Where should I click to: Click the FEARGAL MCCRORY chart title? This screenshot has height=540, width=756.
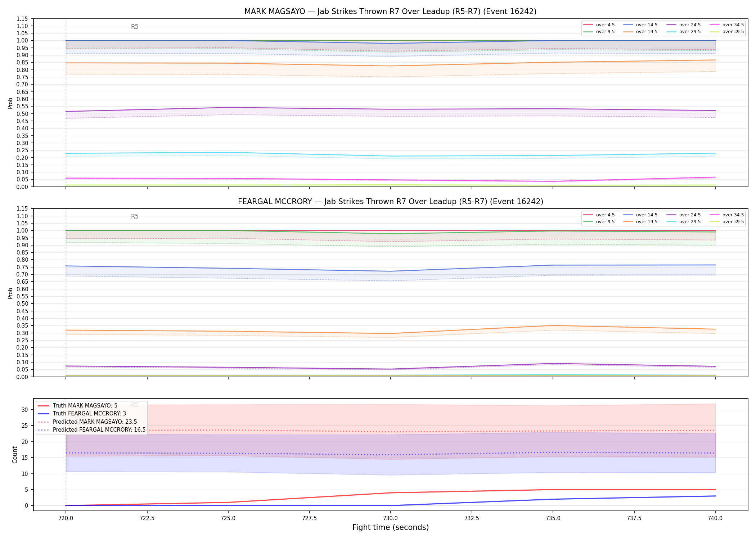390,202
